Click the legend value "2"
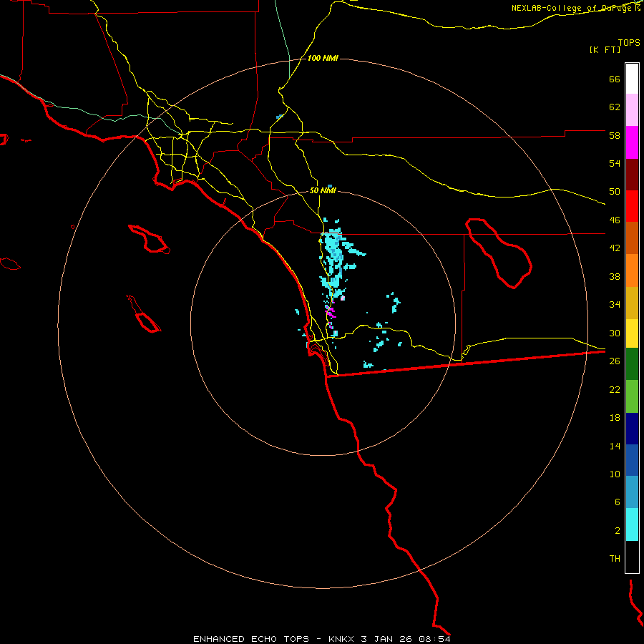Screen dimensions: 644x644 [x=618, y=531]
